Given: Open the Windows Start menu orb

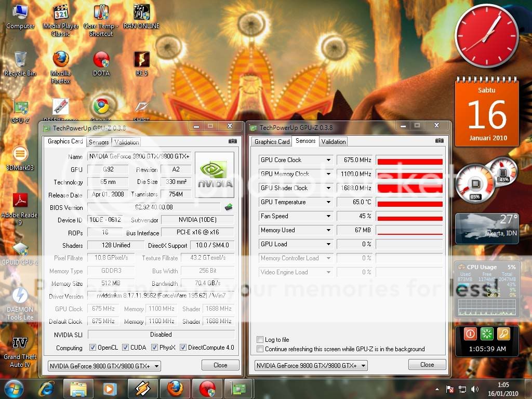Looking at the screenshot, I should (14, 389).
